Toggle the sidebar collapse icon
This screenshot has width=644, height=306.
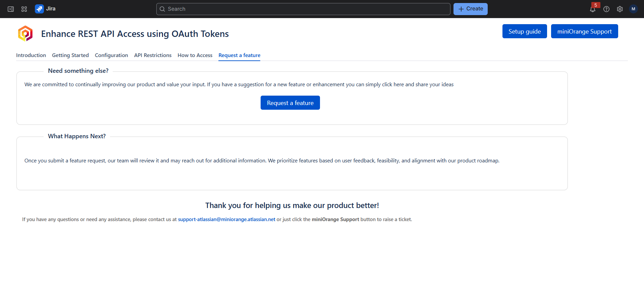coord(11,9)
